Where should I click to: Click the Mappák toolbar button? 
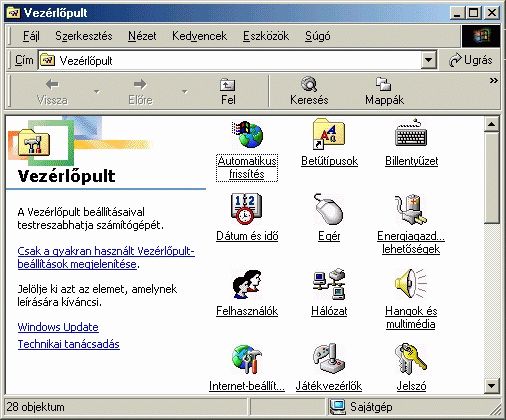(384, 91)
